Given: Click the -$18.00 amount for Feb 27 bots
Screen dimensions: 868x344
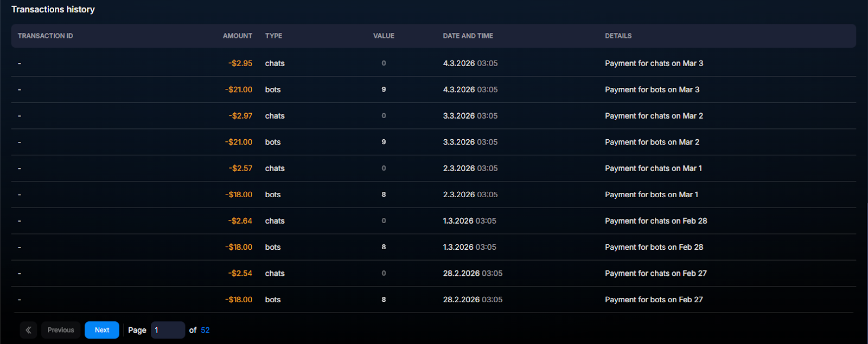Looking at the screenshot, I should [239, 300].
